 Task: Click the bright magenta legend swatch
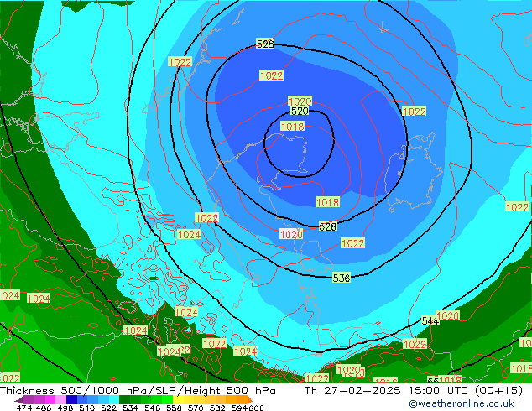tap(50, 400)
